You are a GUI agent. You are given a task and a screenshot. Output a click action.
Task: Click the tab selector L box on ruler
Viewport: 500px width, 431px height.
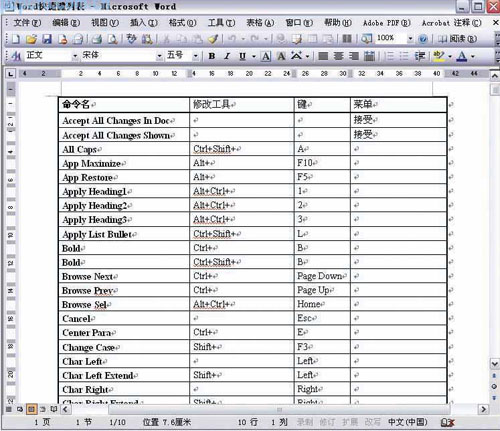point(11,74)
